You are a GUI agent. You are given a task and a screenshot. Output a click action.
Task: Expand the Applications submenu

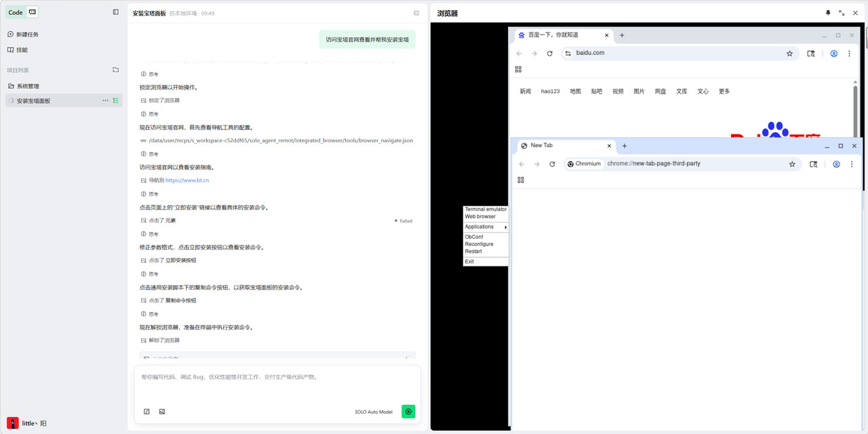[x=486, y=226]
